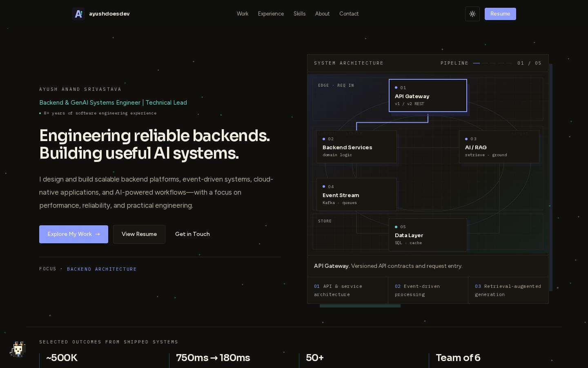Click 'BACKEND ARCHITECTURE' focus text

tap(102, 269)
